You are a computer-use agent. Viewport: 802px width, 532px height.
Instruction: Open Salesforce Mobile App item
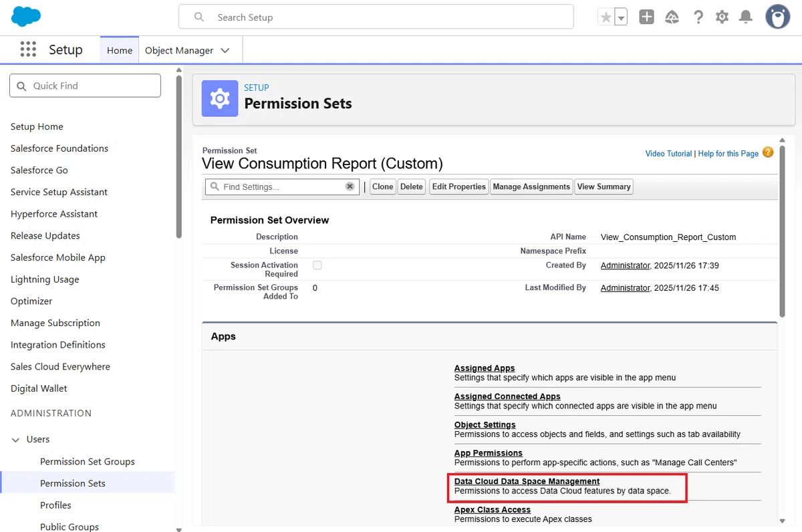click(x=58, y=257)
